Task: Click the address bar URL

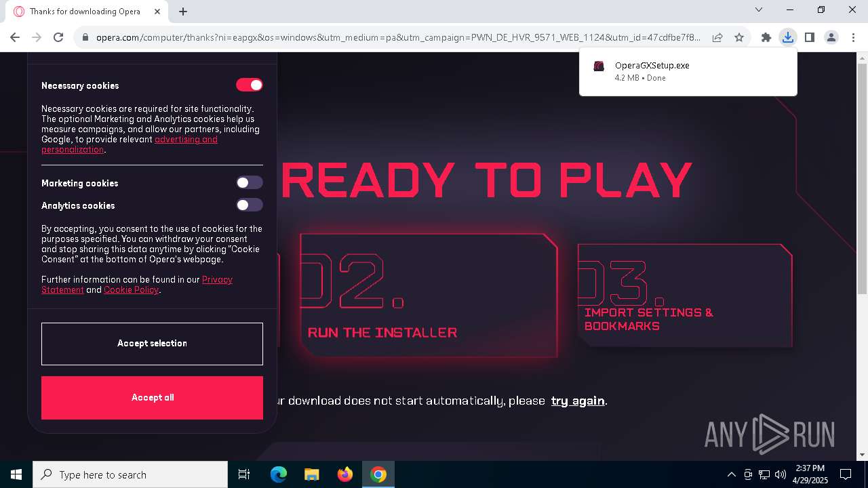Action: [398, 37]
